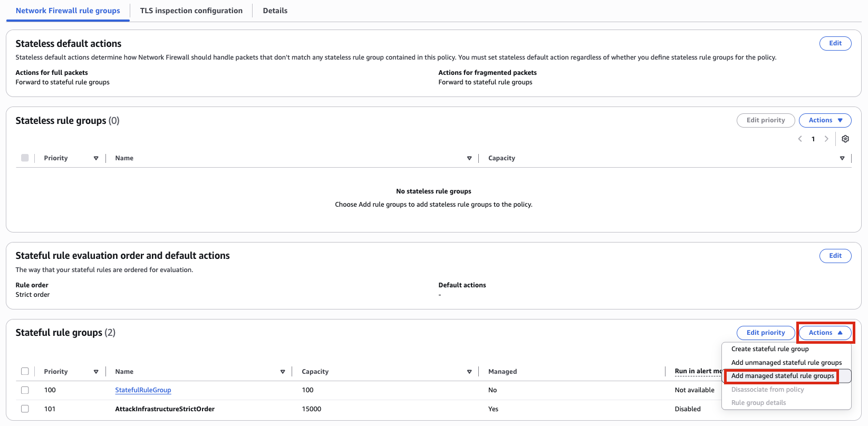The height and width of the screenshot is (426, 868).
Task: Open Actions dropdown for stateless rule groups
Action: pyautogui.click(x=825, y=120)
